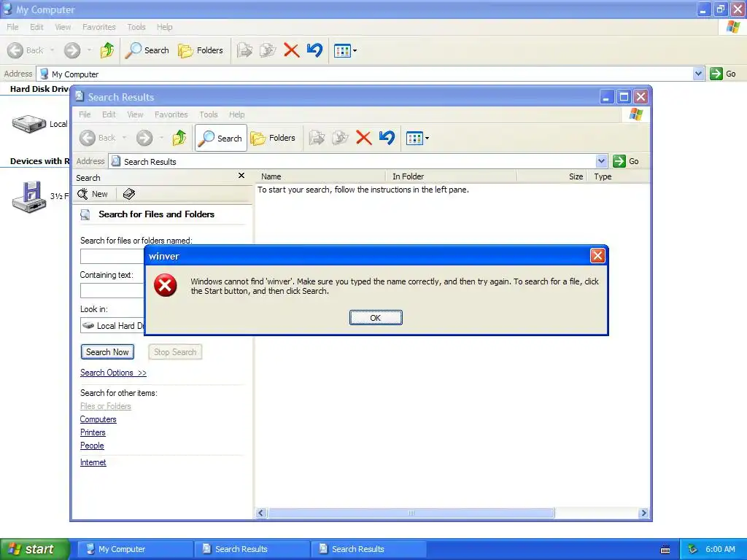Click Back in the My Computer toolbar
The width and height of the screenshot is (747, 560).
click(x=26, y=50)
